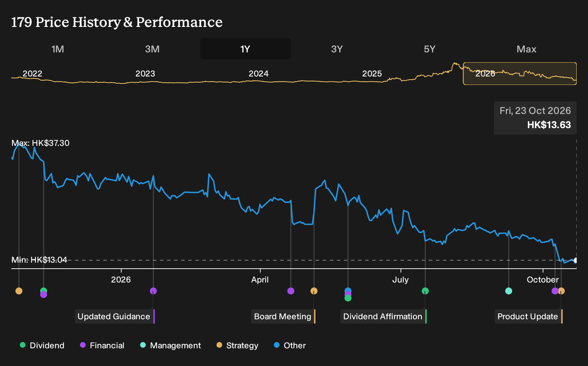
Task: Click the white end-of-line price point marker
Action: click(x=576, y=261)
